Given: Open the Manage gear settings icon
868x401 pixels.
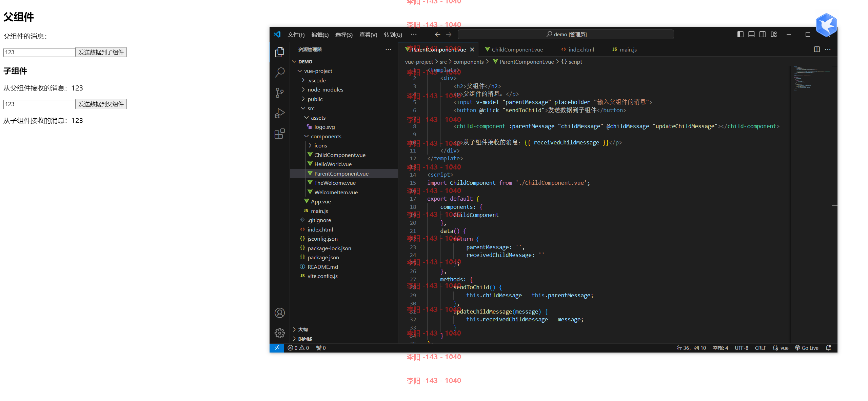Looking at the screenshot, I should coord(279,333).
